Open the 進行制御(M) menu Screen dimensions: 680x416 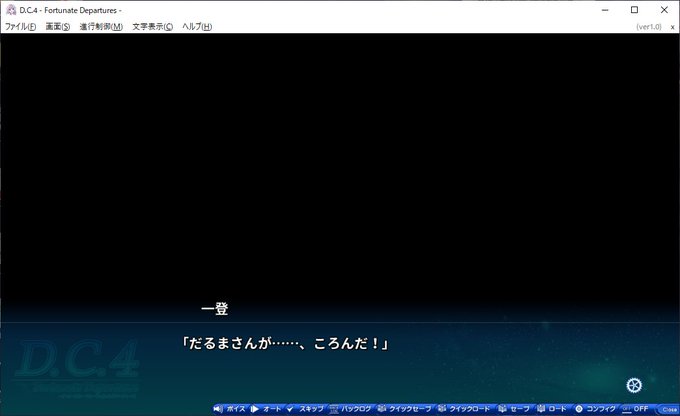pos(101,26)
